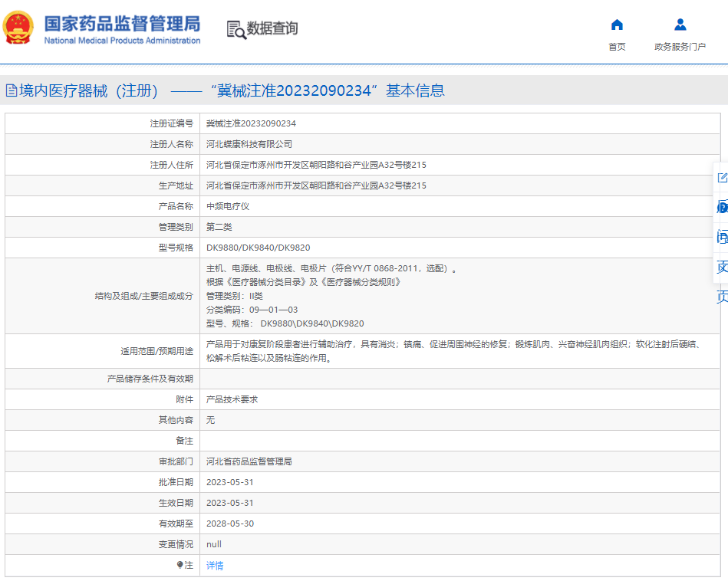Image resolution: width=728 pixels, height=581 pixels.
Task: Select the address in 生产地址 row
Action: 316,185
